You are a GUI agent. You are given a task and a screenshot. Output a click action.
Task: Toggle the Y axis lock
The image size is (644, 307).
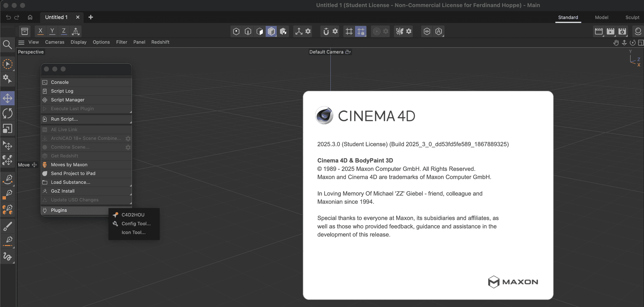pyautogui.click(x=52, y=31)
